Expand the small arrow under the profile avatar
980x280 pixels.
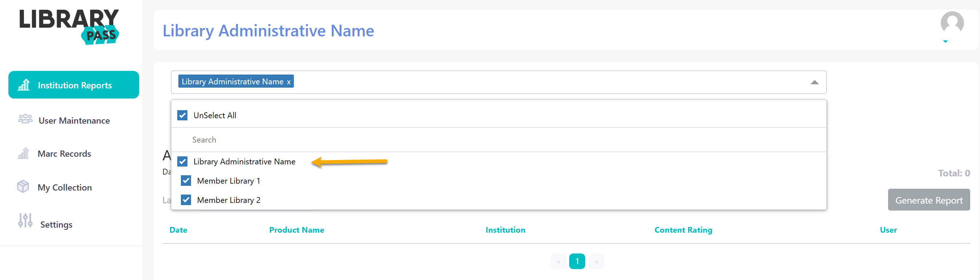(x=945, y=41)
